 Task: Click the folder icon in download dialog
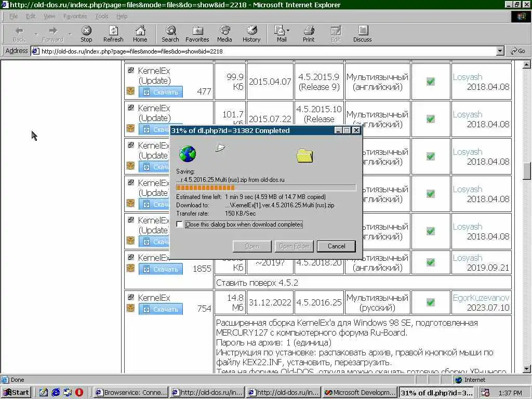tap(304, 156)
